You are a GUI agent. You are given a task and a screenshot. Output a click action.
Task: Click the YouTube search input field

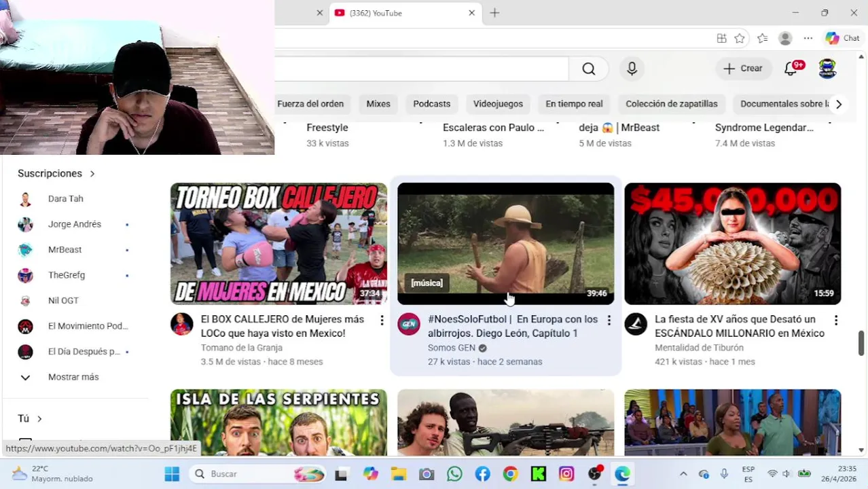click(x=421, y=69)
